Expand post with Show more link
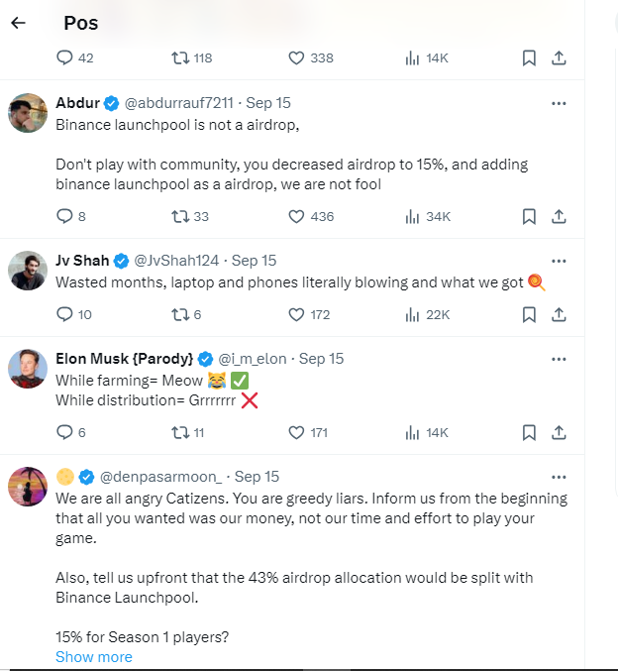Viewport: 618px width, 672px height. [93, 656]
